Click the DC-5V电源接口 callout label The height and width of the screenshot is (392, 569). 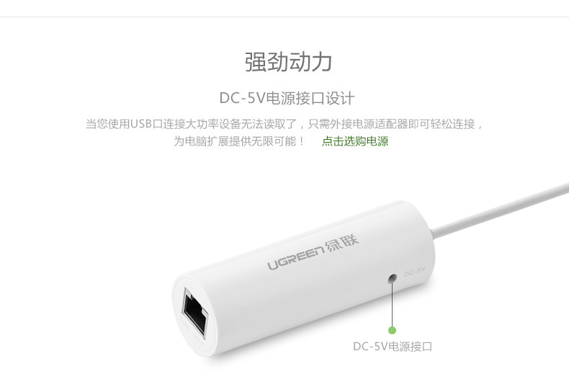tap(393, 347)
